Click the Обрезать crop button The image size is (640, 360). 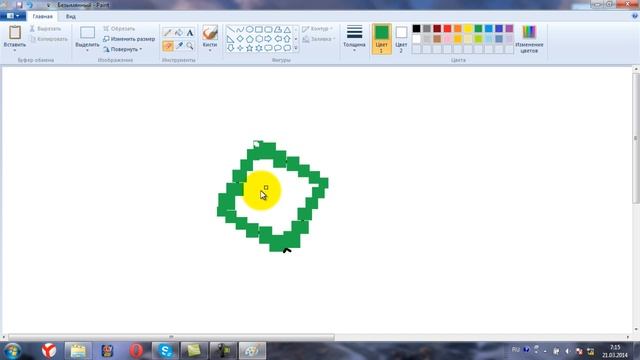pyautogui.click(x=119, y=29)
